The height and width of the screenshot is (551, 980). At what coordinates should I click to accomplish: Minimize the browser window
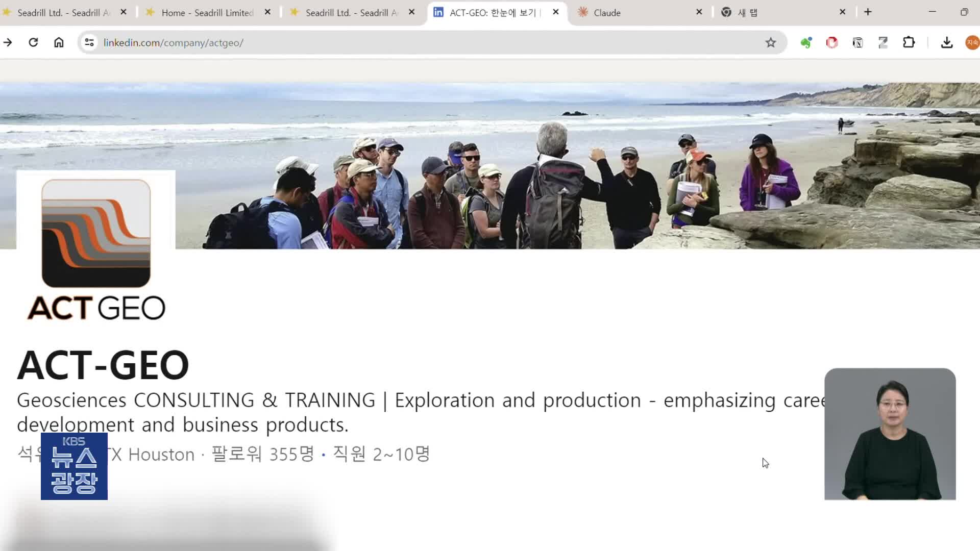(932, 12)
